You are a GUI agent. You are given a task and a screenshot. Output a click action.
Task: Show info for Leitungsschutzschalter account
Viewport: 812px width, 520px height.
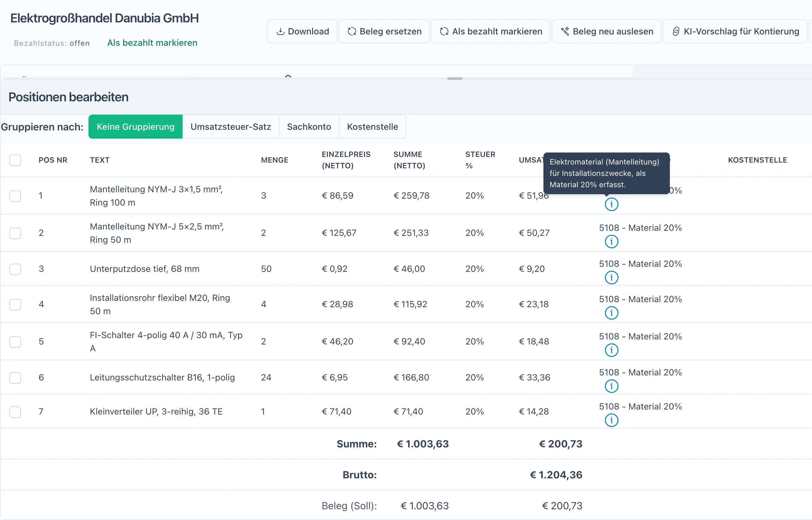[611, 386]
